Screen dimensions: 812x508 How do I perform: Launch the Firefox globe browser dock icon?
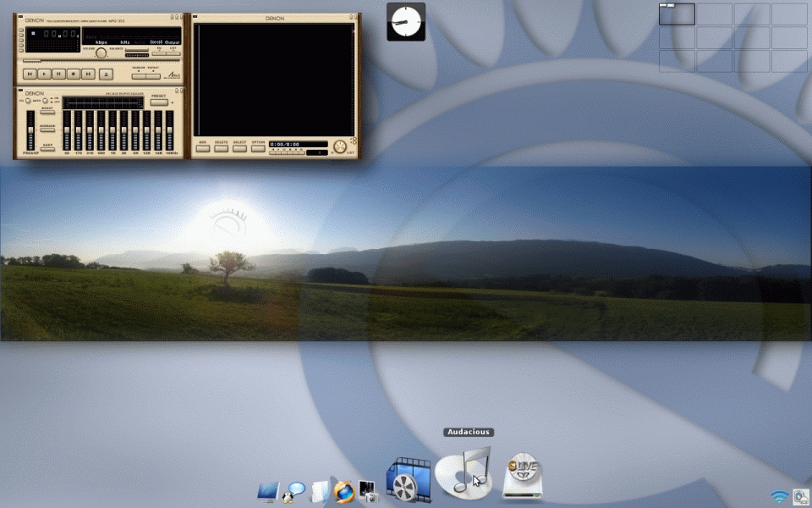(344, 492)
